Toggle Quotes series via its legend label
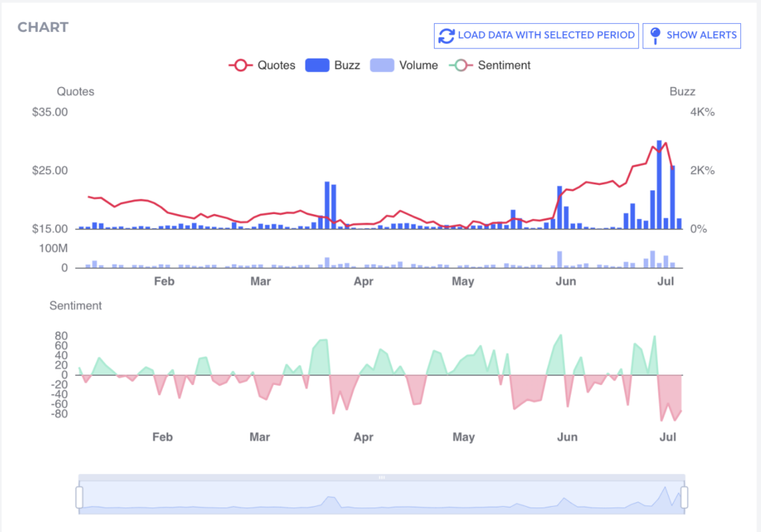 [x=276, y=65]
